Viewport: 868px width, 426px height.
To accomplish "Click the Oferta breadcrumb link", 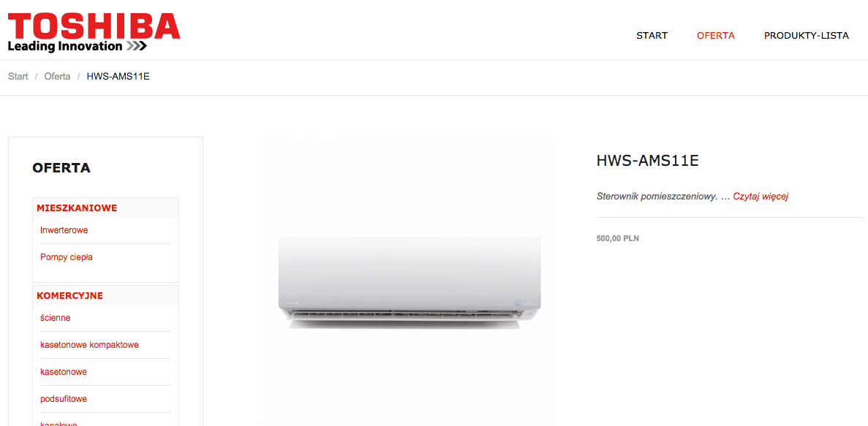I will click(58, 76).
